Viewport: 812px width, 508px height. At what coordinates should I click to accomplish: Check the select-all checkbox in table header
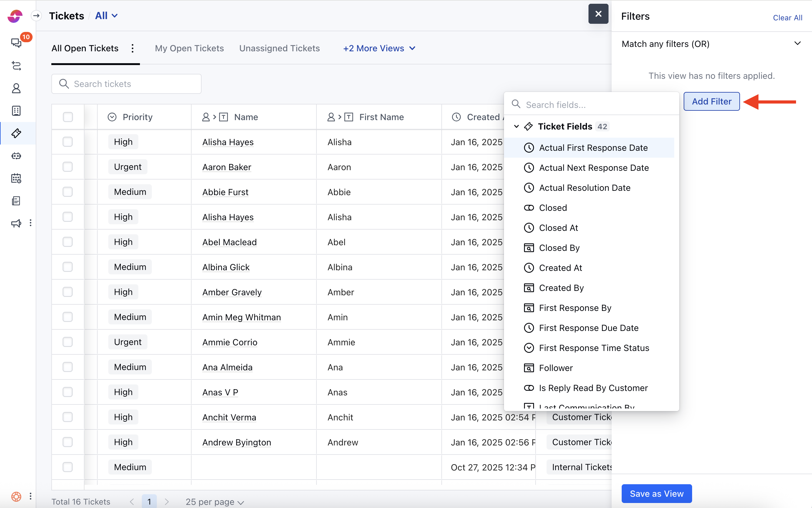[68, 117]
